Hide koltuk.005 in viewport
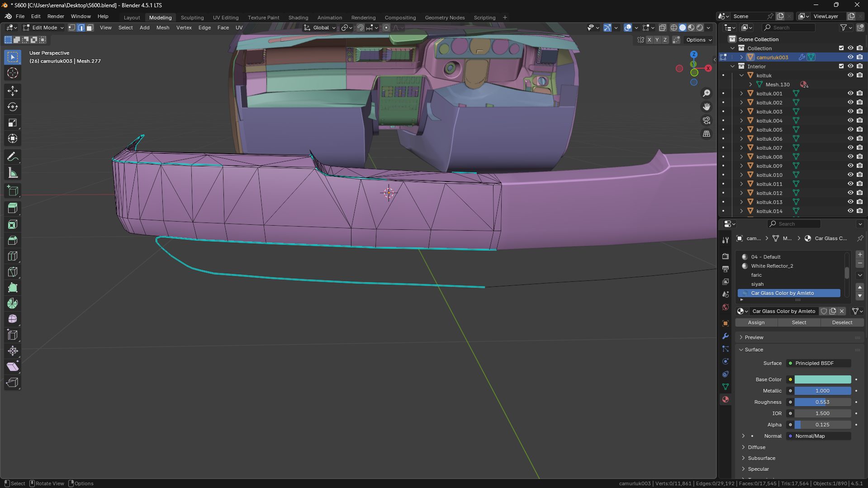868x488 pixels. point(850,130)
